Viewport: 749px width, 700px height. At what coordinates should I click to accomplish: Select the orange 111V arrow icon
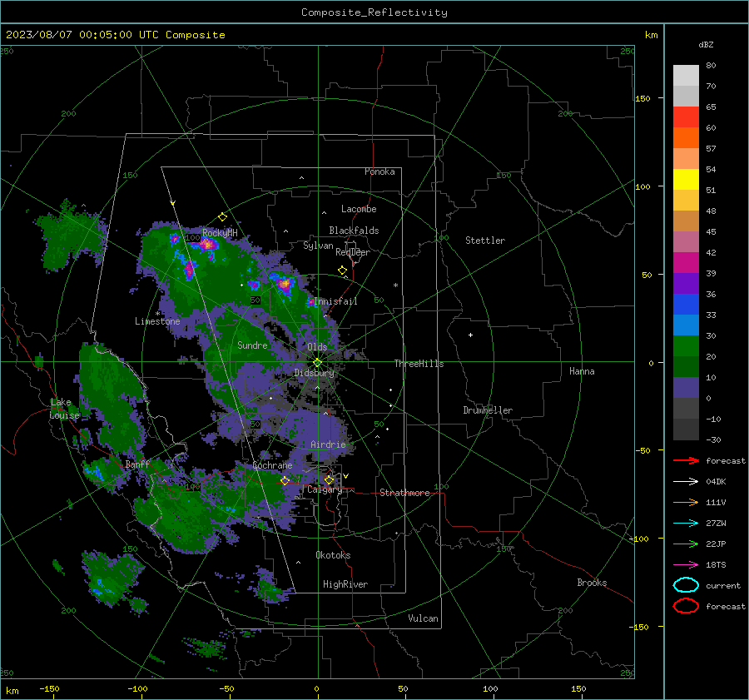pos(686,502)
